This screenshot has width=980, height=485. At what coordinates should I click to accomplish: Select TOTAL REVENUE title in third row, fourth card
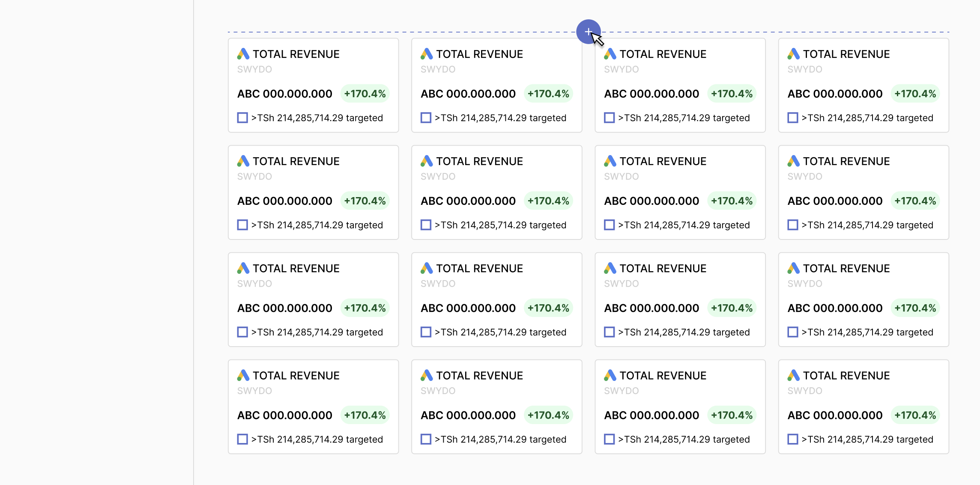click(846, 268)
